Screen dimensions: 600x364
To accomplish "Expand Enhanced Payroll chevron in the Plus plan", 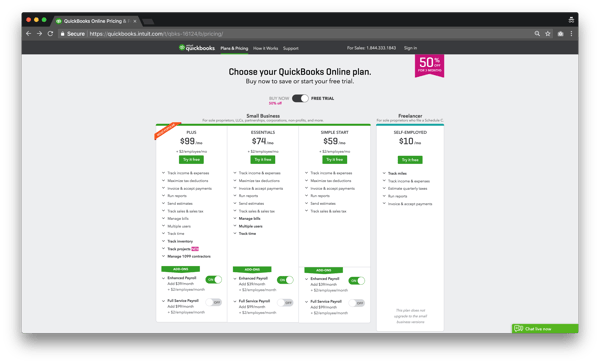I will pos(163,278).
